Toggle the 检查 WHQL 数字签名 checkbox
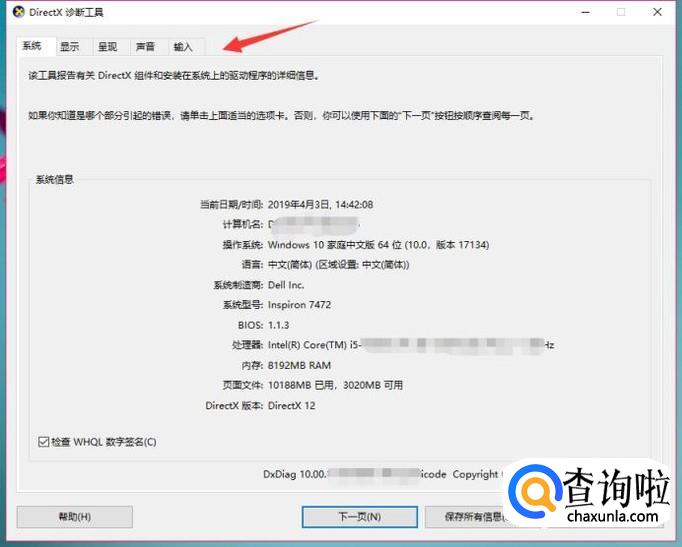The width and height of the screenshot is (682, 547). [x=43, y=442]
